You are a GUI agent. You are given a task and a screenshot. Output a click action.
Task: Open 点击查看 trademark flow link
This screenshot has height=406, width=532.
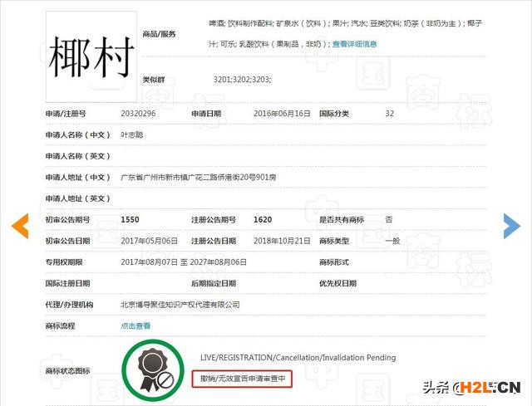tap(135, 326)
